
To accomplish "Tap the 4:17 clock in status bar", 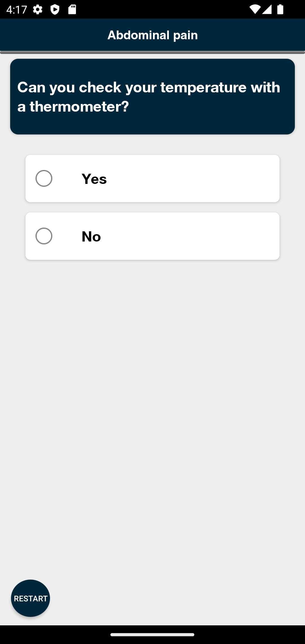I will pyautogui.click(x=16, y=10).
